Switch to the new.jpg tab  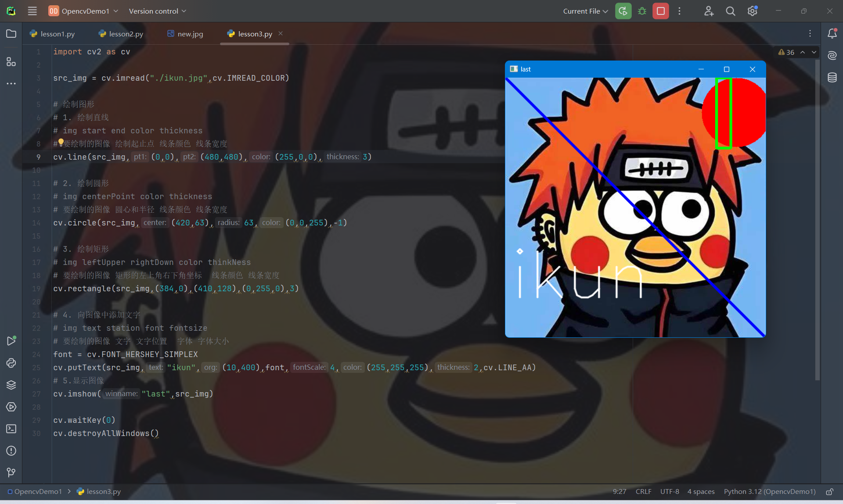[185, 34]
